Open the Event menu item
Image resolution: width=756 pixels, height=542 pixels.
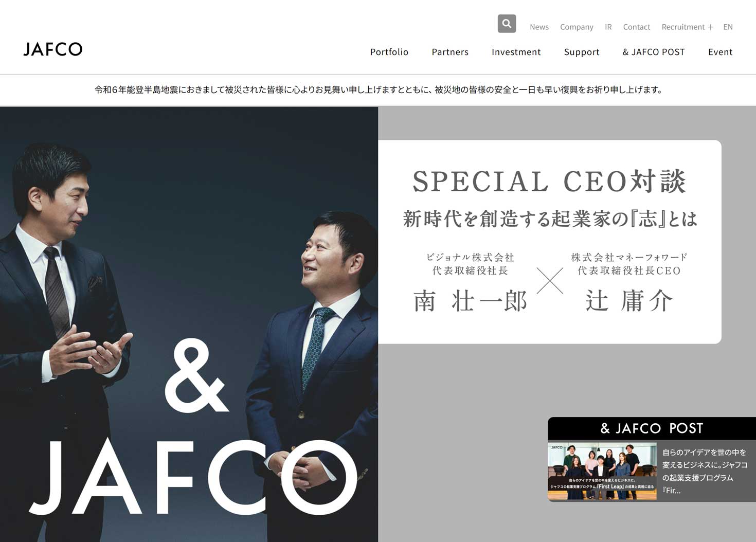coord(721,52)
